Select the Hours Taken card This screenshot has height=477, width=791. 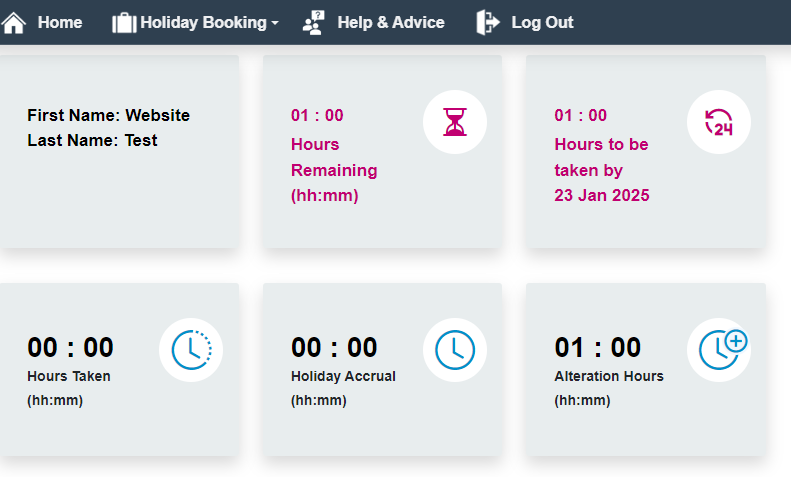[x=120, y=370]
